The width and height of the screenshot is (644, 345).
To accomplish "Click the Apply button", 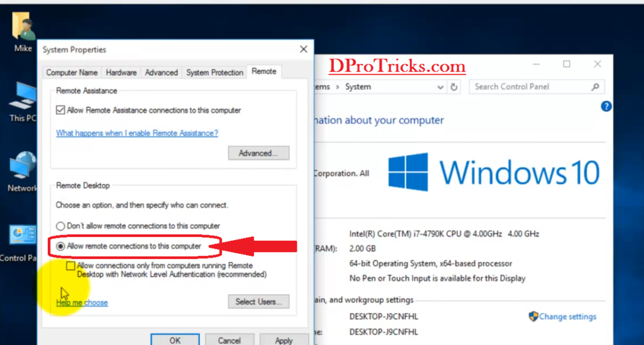I will (284, 340).
